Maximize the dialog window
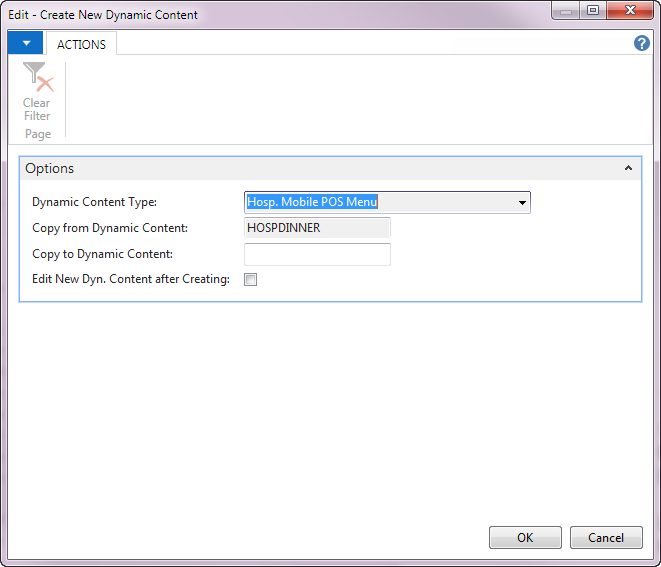The image size is (661, 567). (x=593, y=11)
